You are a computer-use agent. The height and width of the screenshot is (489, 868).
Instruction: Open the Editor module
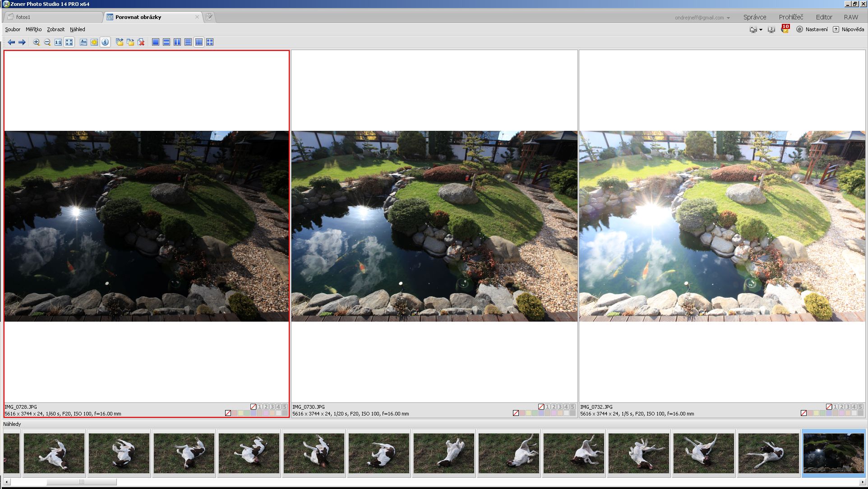pos(824,17)
